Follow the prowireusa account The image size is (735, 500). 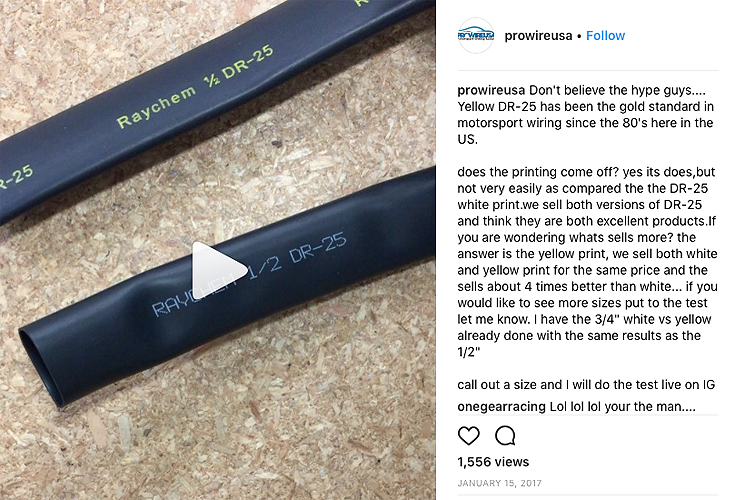tap(605, 36)
